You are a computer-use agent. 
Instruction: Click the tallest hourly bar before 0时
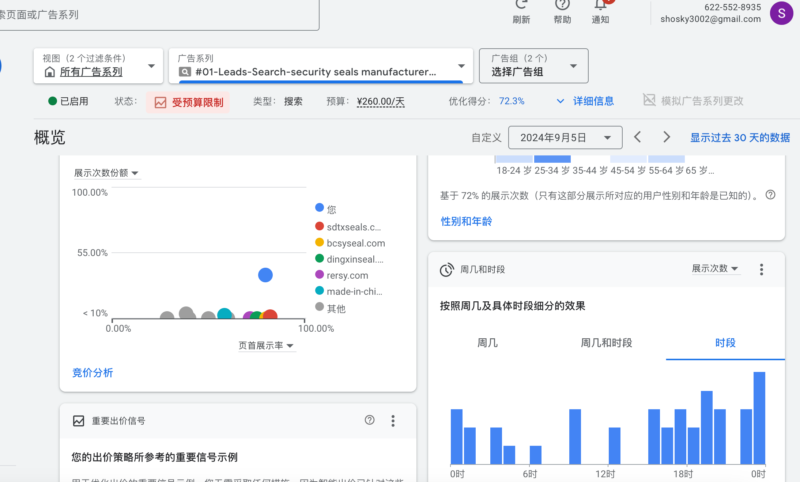click(x=759, y=418)
